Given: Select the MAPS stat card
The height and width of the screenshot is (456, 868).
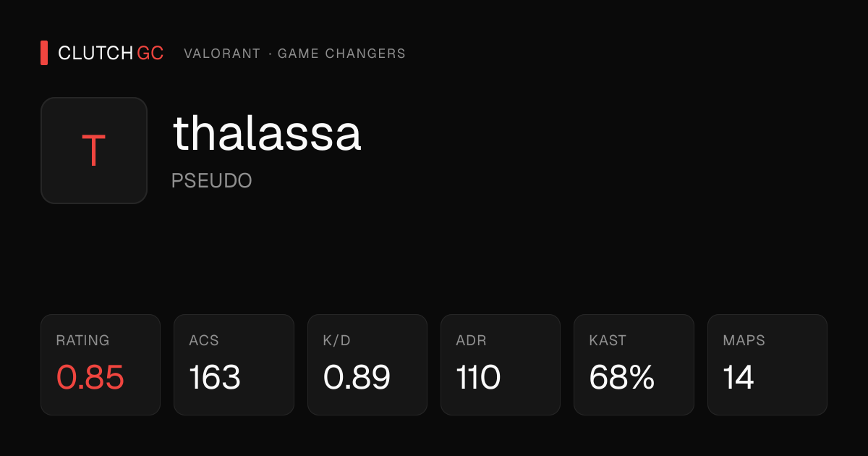Looking at the screenshot, I should tap(767, 365).
